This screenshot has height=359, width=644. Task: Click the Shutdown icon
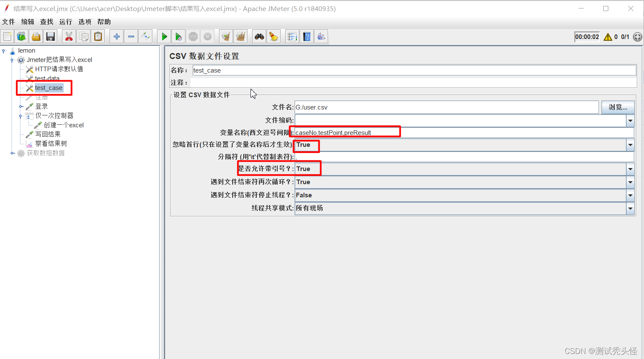pyautogui.click(x=208, y=36)
